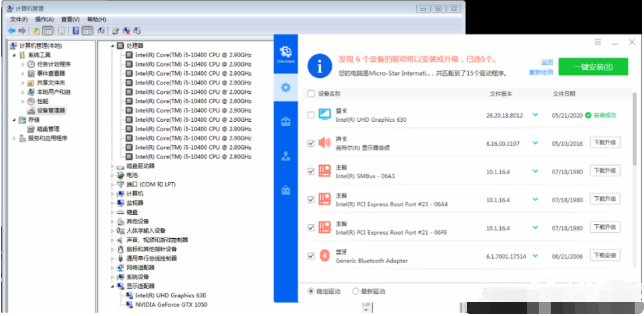Open the 操作(A) menu
644x316 pixels.
point(45,19)
